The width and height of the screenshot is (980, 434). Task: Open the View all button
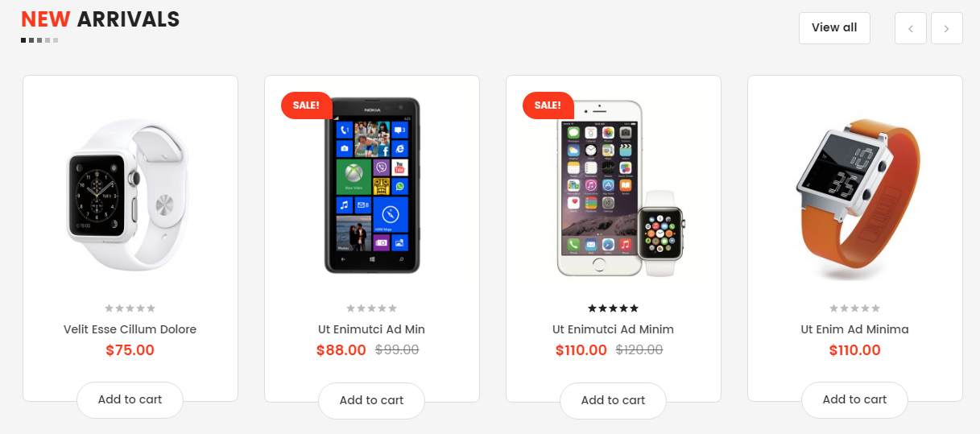coord(834,28)
